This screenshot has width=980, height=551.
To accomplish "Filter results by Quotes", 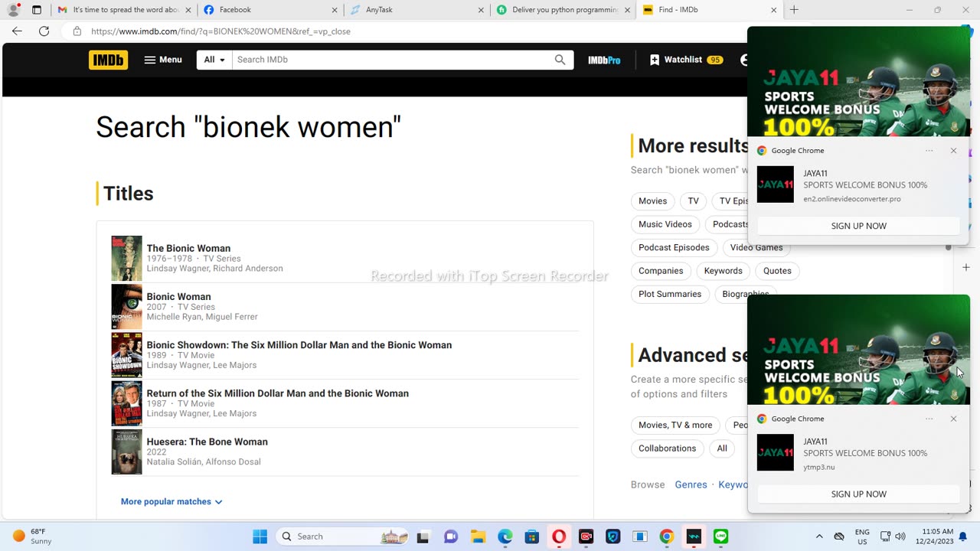I will point(777,271).
